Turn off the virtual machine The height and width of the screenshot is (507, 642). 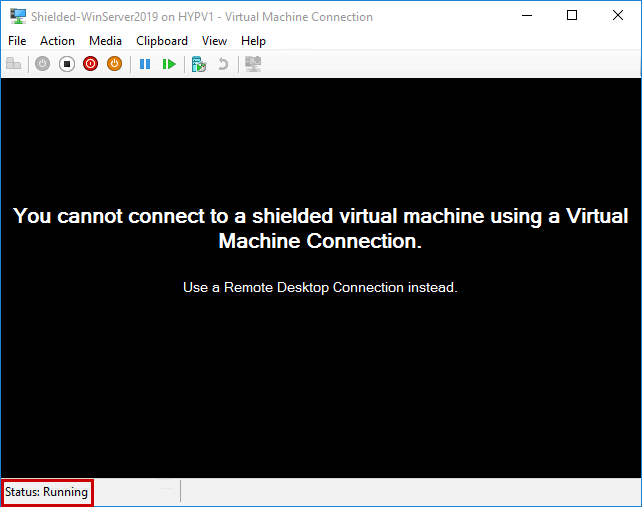[66, 64]
